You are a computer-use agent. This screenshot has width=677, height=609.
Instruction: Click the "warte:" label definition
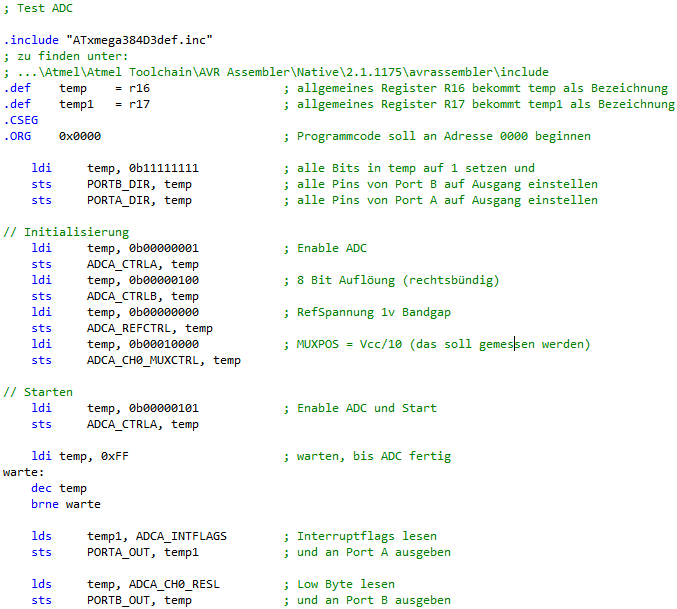pos(24,472)
